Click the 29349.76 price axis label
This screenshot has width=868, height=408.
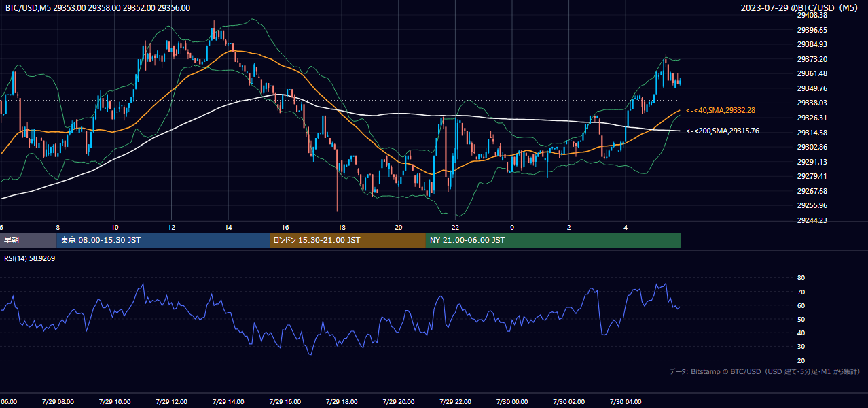[812, 88]
